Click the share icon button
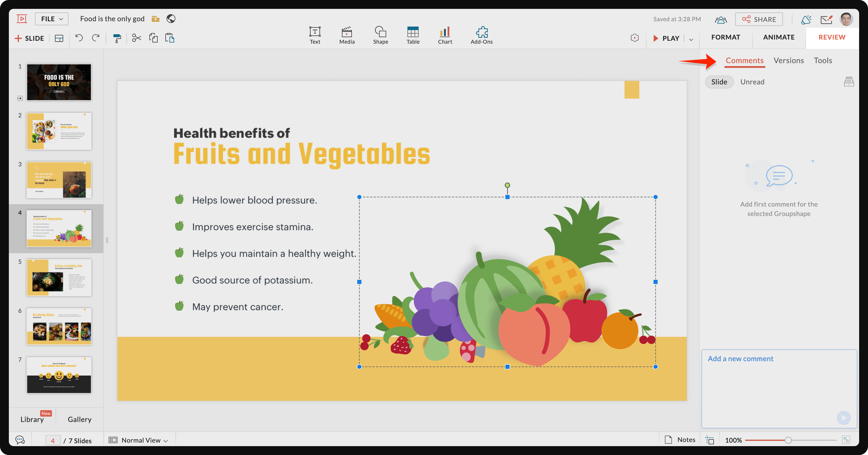 coord(759,18)
